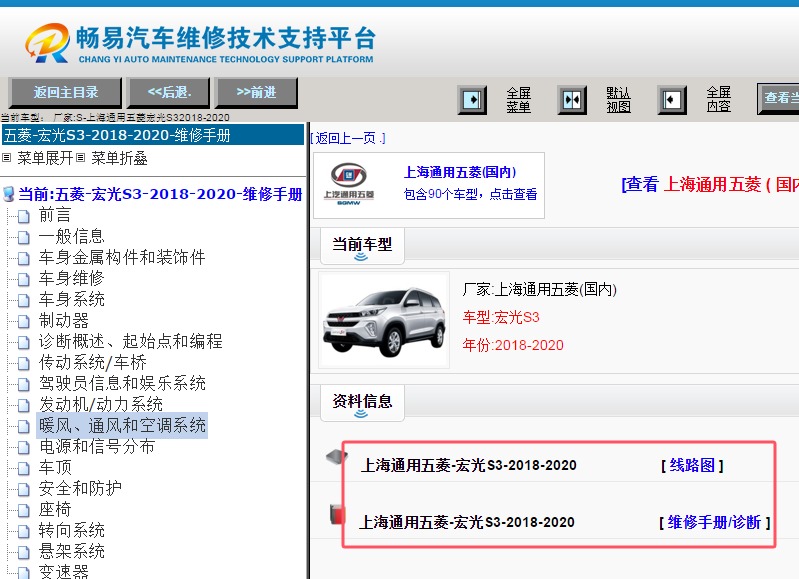Click the 默认视图 split layout icon
The height and width of the screenshot is (579, 799).
572,99
